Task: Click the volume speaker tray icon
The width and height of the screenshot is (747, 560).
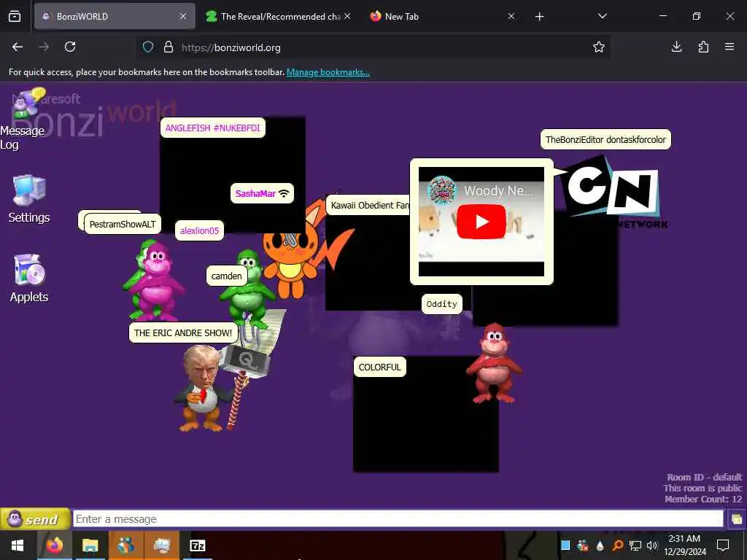Action: [652, 545]
